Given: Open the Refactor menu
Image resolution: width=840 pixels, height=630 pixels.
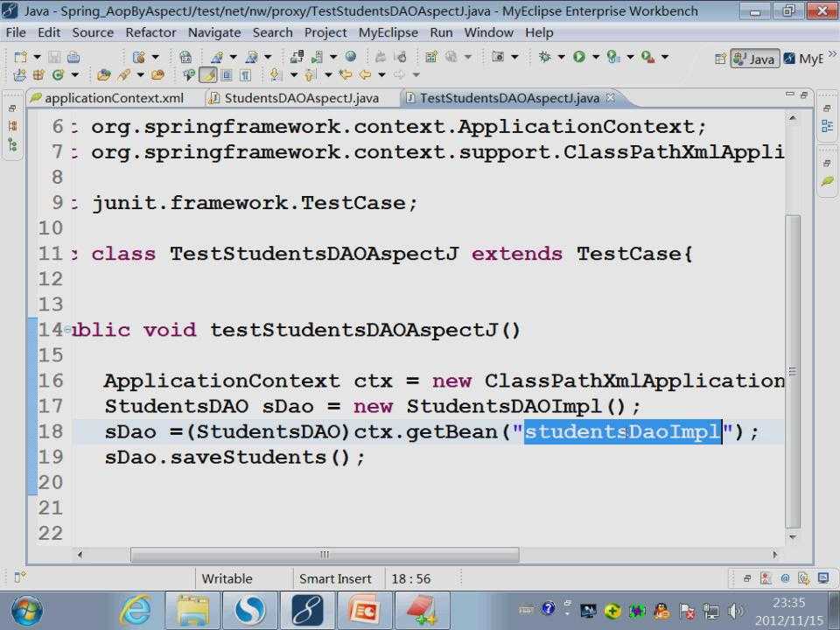Looking at the screenshot, I should (150, 32).
